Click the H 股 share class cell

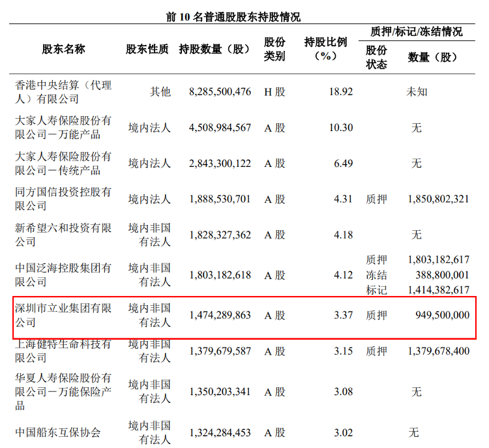click(274, 92)
